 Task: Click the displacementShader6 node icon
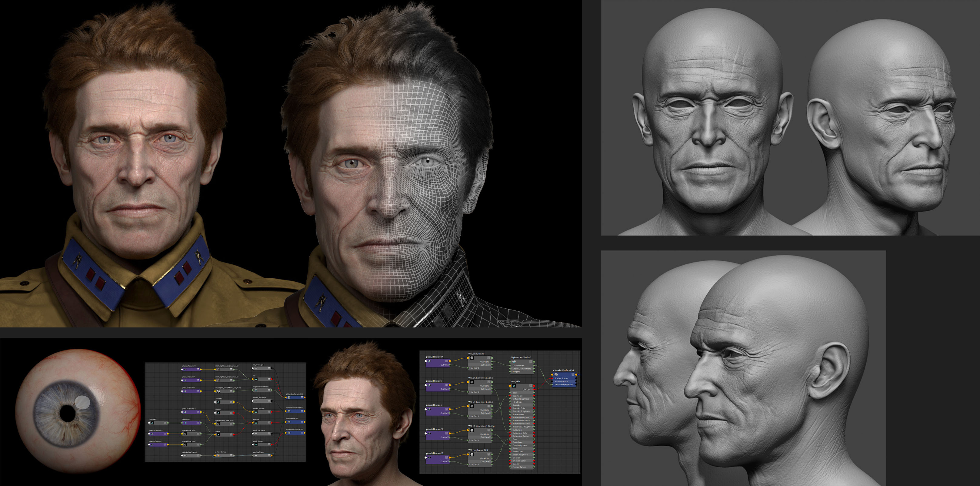514,362
